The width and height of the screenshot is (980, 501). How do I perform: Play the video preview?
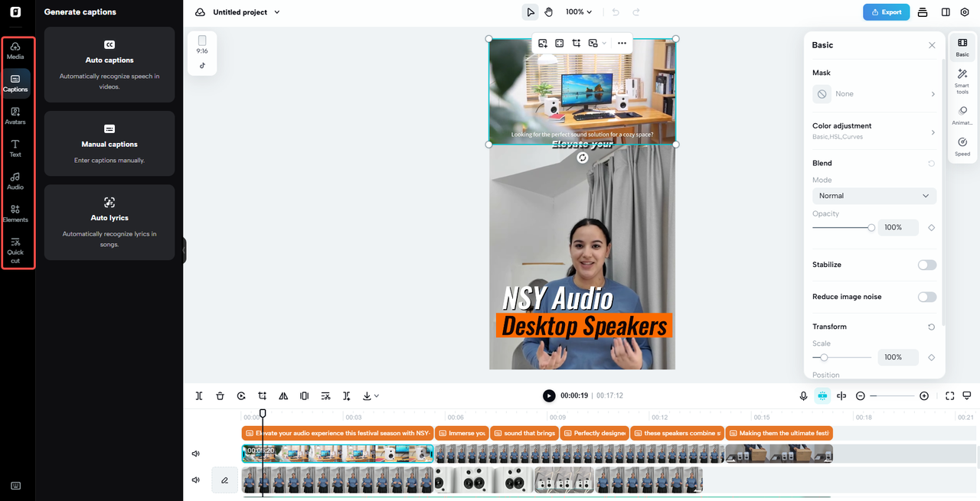coord(549,395)
